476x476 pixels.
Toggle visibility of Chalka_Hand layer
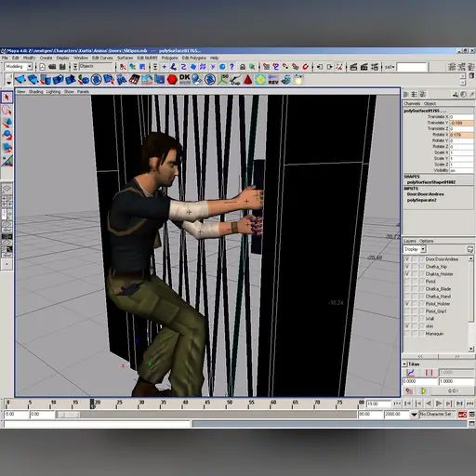(407, 297)
